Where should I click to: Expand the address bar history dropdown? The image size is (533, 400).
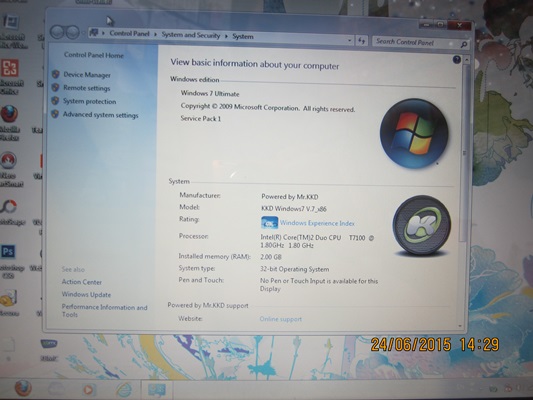(x=349, y=40)
